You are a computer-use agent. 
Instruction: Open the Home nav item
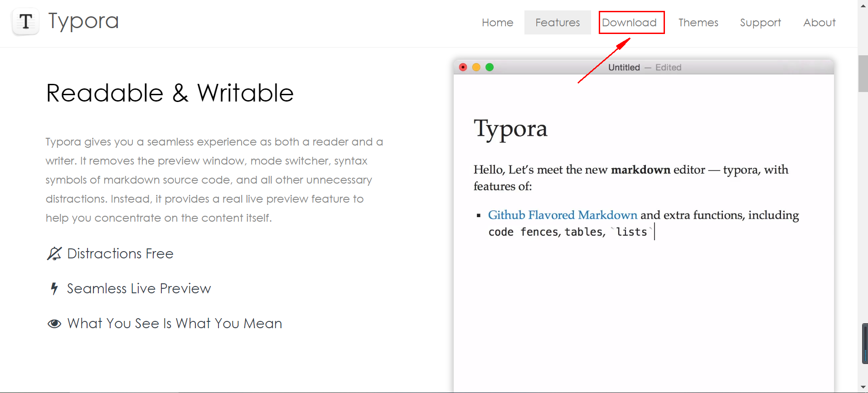[x=497, y=23]
